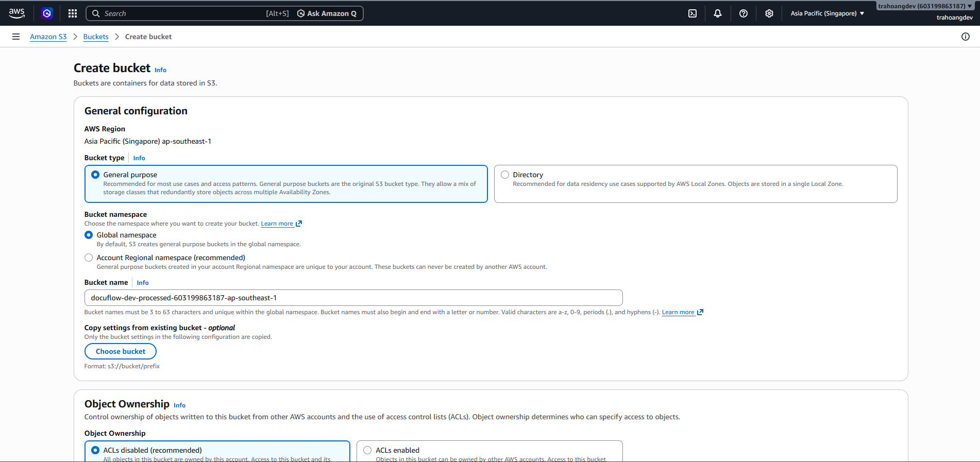Click the Bucket namespace Learn more external icon
Image resolution: width=980 pixels, height=462 pixels.
pyautogui.click(x=299, y=224)
